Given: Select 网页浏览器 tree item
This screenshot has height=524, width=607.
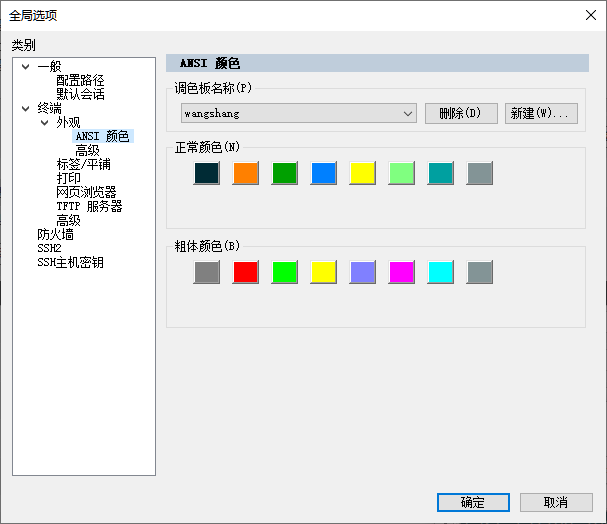Looking at the screenshot, I should 86,192.
